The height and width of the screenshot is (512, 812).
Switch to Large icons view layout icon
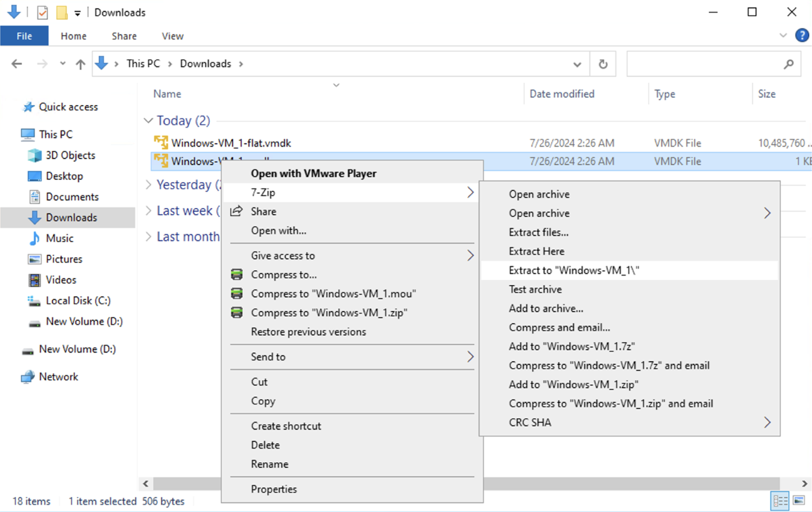(799, 501)
